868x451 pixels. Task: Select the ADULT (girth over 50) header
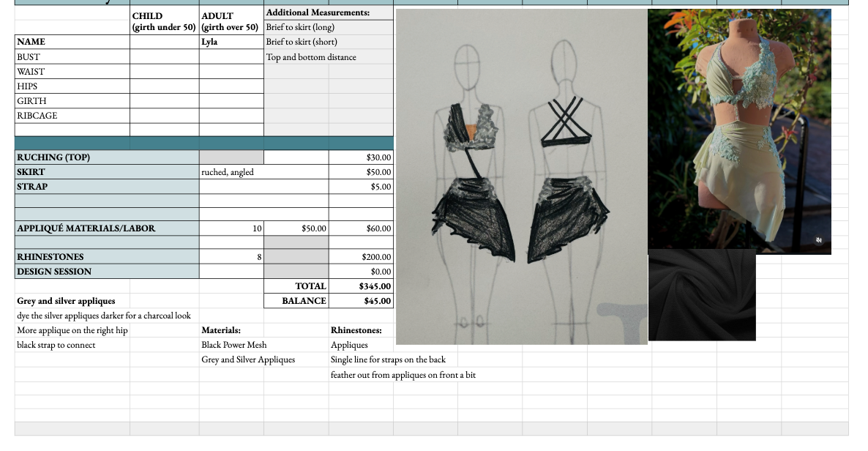[x=231, y=21]
